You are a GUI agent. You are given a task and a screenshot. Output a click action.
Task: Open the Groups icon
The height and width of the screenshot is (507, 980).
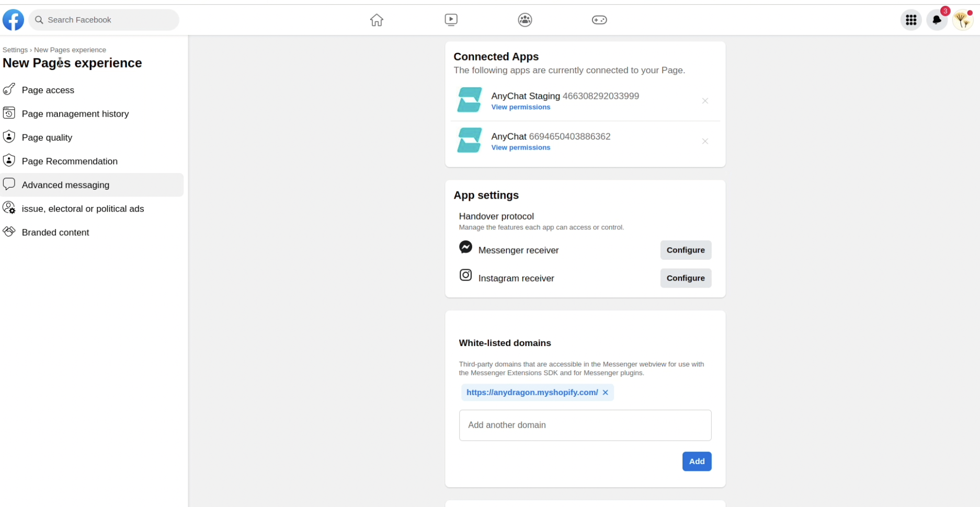point(525,20)
